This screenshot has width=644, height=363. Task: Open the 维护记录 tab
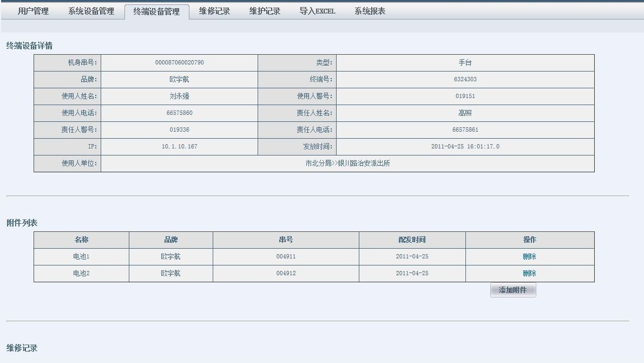point(265,11)
